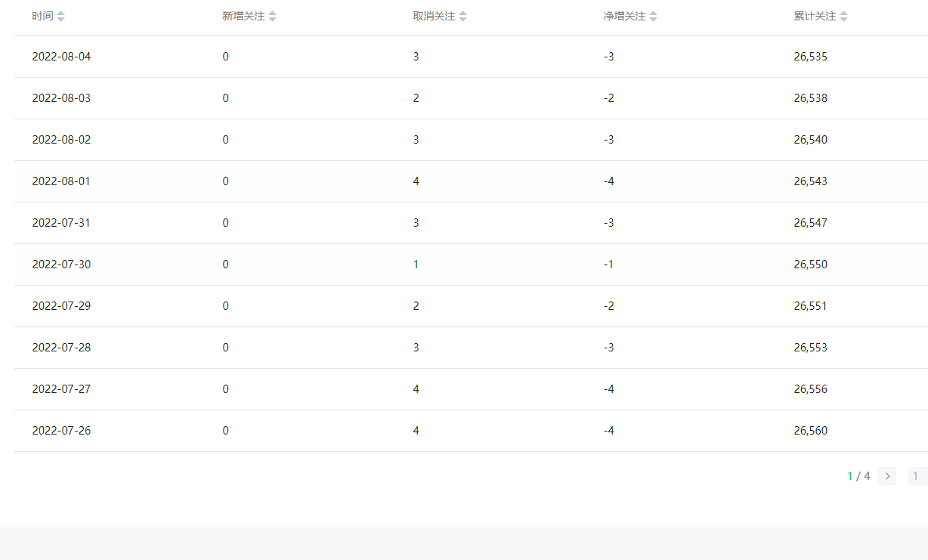Select the 2022-08-04 date cell
Viewport: 928px width, 560px height.
point(61,57)
